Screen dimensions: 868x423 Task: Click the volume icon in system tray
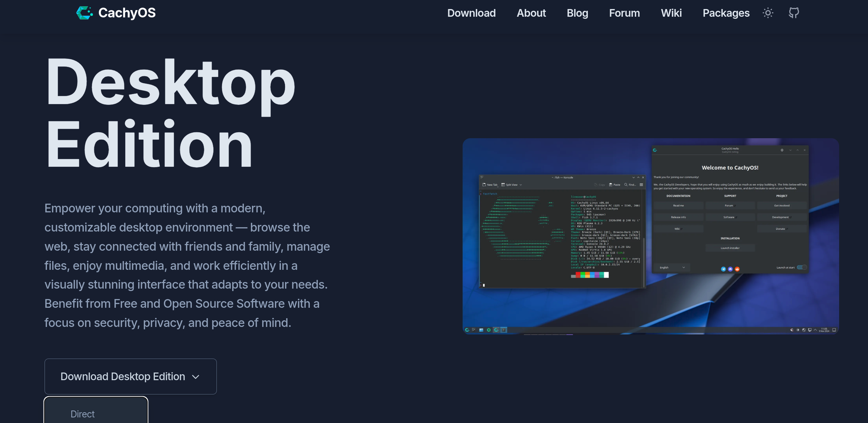pyautogui.click(x=791, y=330)
